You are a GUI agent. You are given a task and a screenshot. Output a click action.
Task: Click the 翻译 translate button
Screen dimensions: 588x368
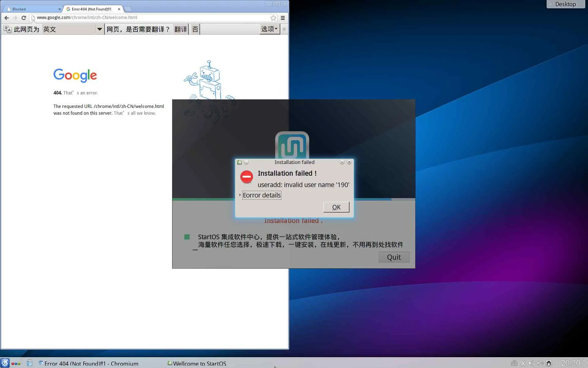click(x=180, y=29)
